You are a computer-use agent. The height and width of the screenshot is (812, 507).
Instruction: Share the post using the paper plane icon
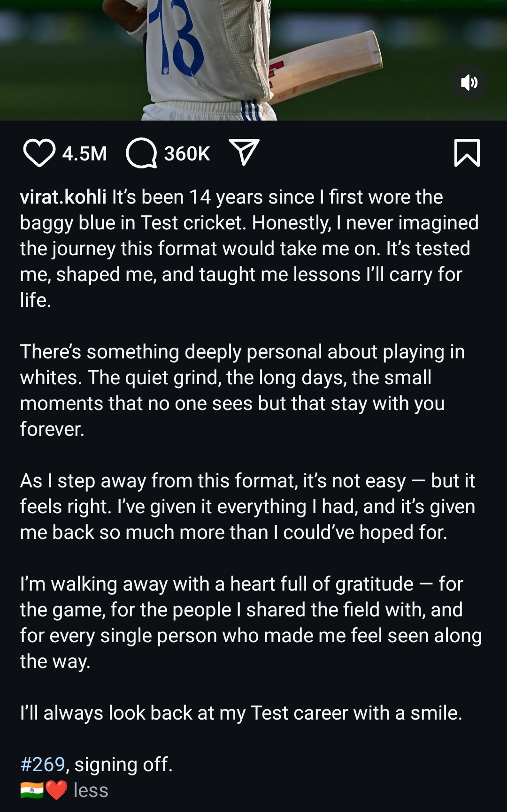244,152
